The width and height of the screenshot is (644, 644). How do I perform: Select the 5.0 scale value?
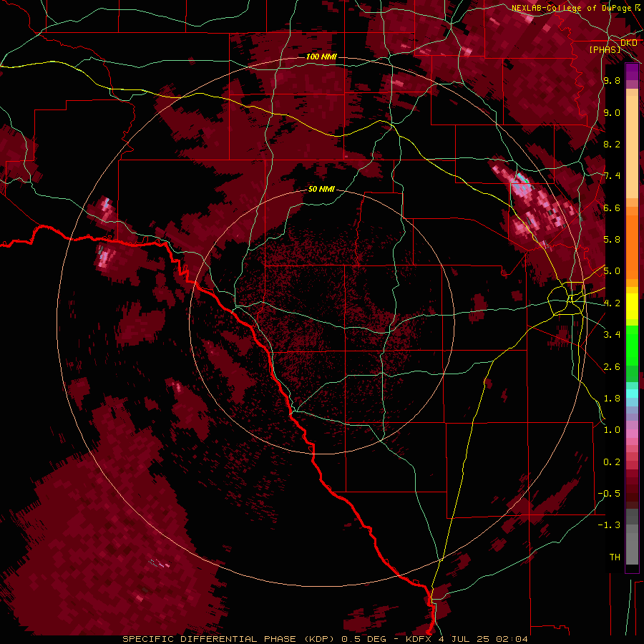pyautogui.click(x=612, y=271)
